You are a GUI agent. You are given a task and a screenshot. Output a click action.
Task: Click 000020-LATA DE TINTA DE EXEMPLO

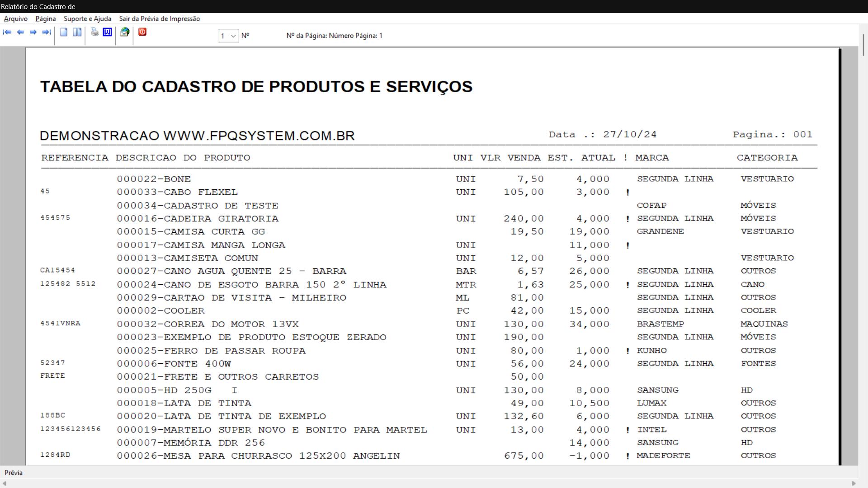click(x=222, y=417)
